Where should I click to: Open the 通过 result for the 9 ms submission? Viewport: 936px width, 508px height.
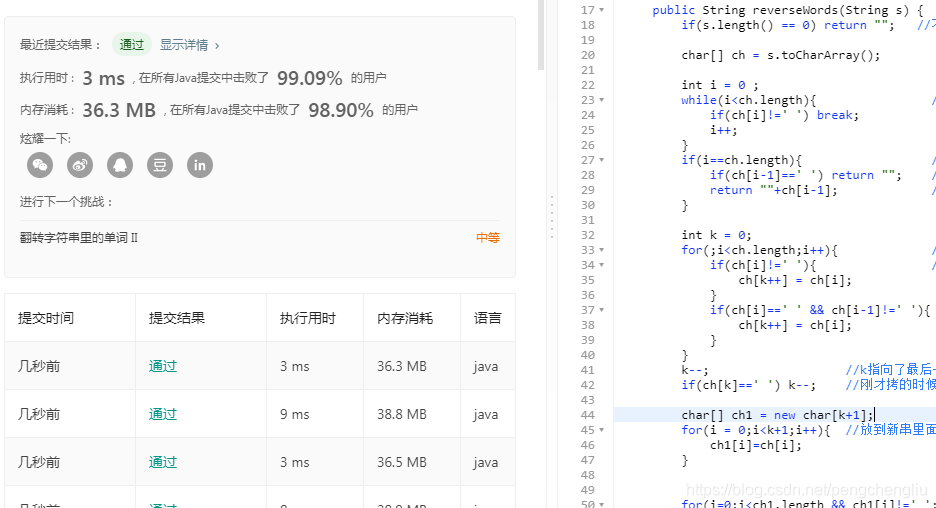[x=162, y=414]
